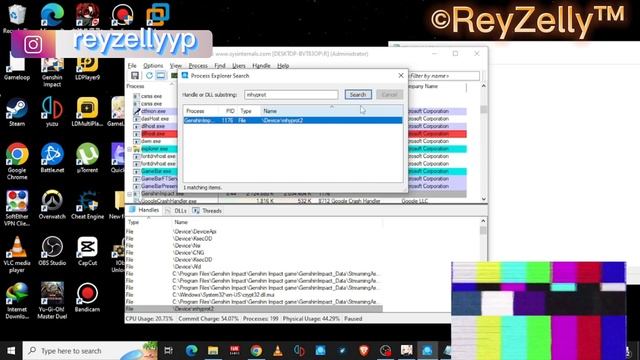Open the LDMultiPlayer desktop shortcut
This screenshot has width=640, height=360.
(x=87, y=112)
